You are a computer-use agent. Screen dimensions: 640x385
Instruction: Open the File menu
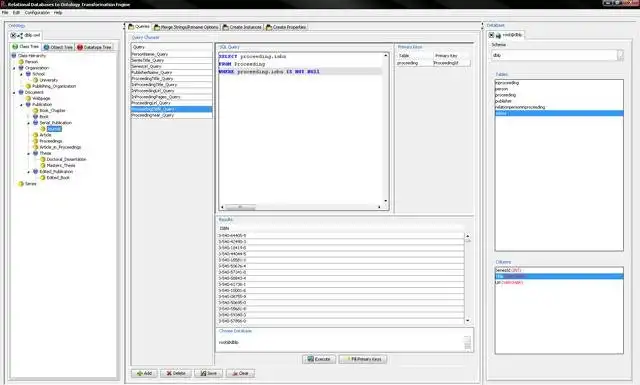(5, 13)
